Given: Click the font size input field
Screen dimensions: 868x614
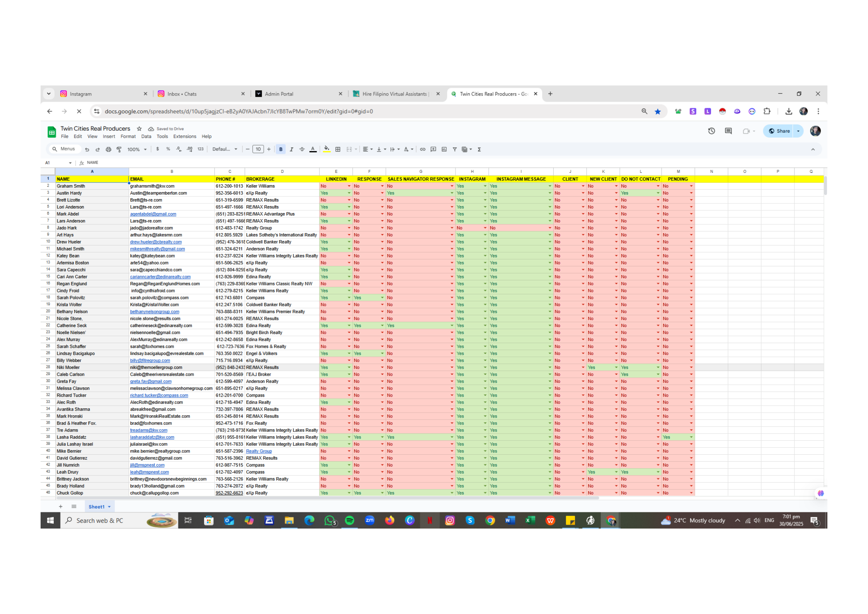Looking at the screenshot, I should click(x=258, y=149).
